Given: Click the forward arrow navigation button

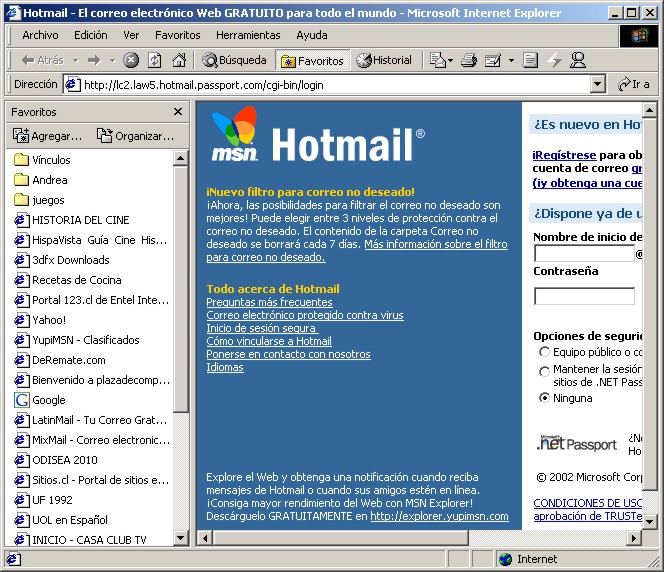Looking at the screenshot, I should (94, 60).
